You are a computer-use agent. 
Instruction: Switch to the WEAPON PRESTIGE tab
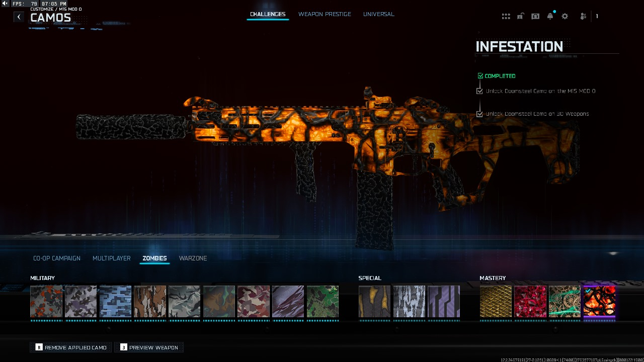click(325, 14)
